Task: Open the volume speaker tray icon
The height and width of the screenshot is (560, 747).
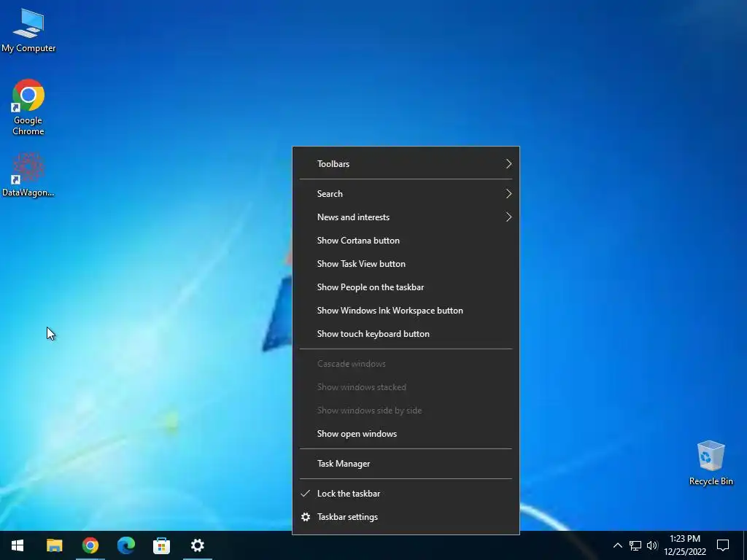Action: [x=652, y=545]
